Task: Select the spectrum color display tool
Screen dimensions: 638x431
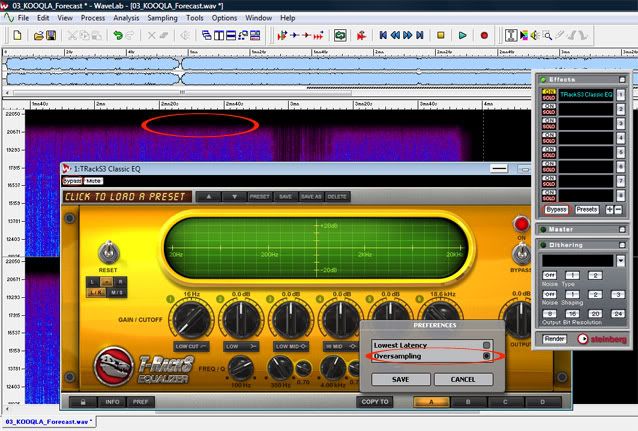Action: tap(524, 35)
